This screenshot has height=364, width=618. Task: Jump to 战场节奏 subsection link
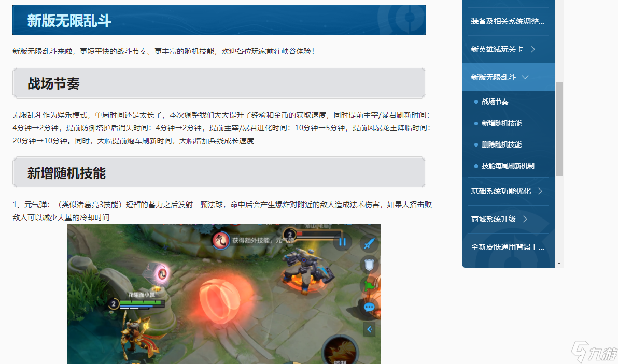coord(495,101)
